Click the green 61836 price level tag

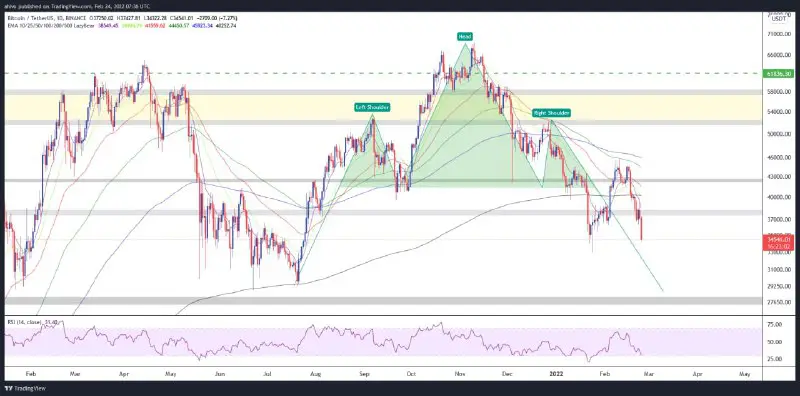point(779,73)
